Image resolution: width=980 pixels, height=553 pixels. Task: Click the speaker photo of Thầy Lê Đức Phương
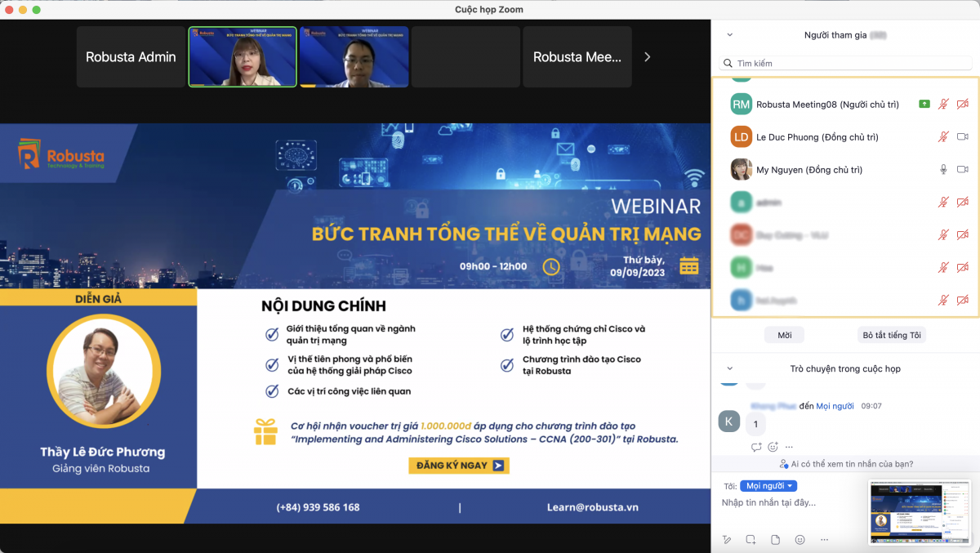(x=104, y=372)
